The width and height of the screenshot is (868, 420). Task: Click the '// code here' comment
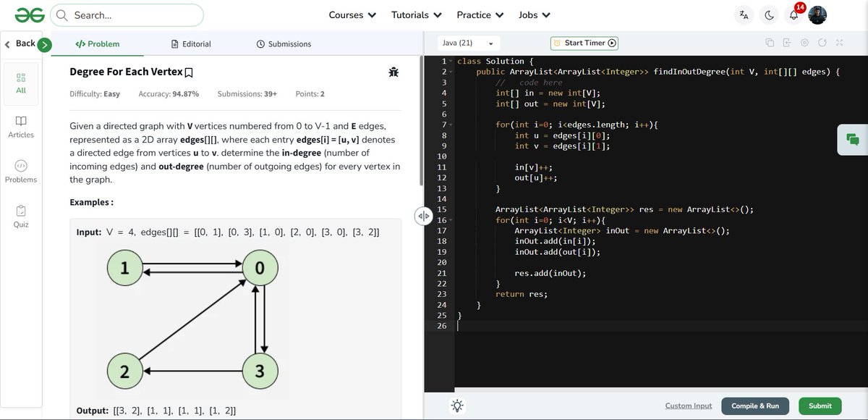pyautogui.click(x=529, y=83)
